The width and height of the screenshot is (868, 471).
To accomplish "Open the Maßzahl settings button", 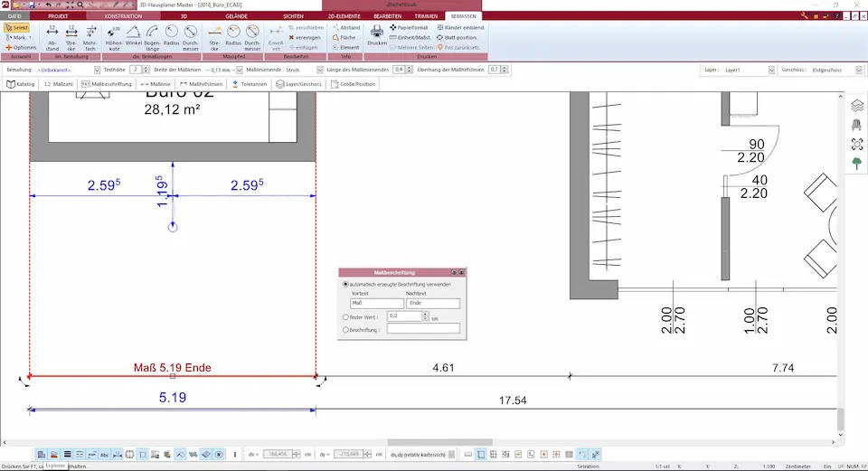I will [x=58, y=84].
